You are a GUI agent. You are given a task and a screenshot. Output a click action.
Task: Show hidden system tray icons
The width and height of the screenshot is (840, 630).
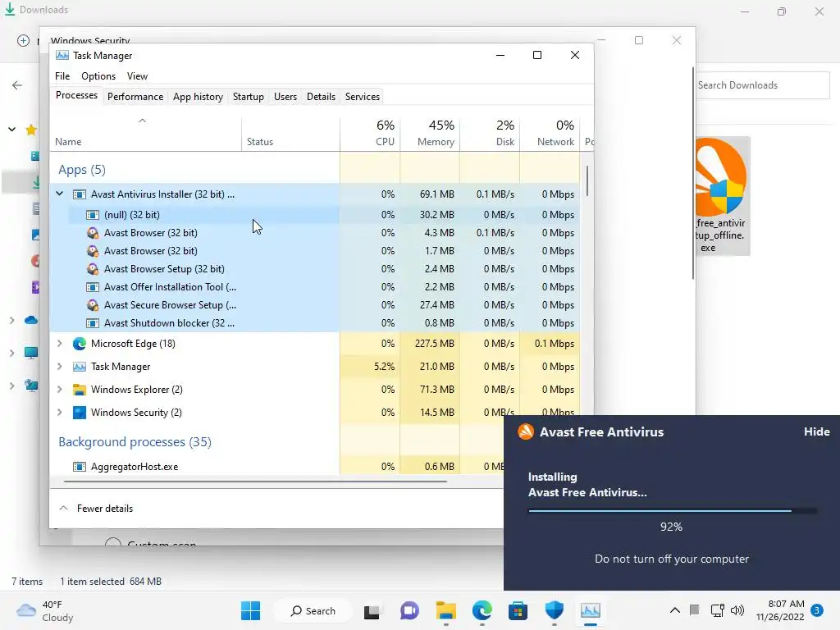click(x=675, y=610)
